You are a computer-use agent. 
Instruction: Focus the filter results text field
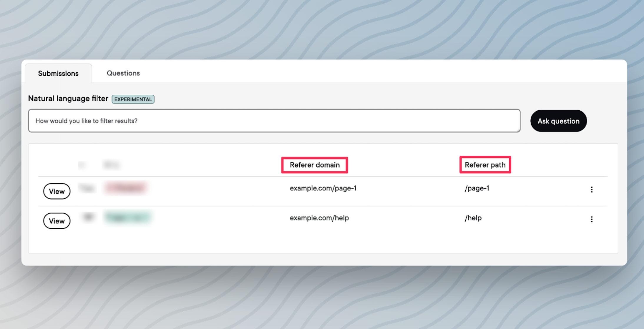pos(274,121)
